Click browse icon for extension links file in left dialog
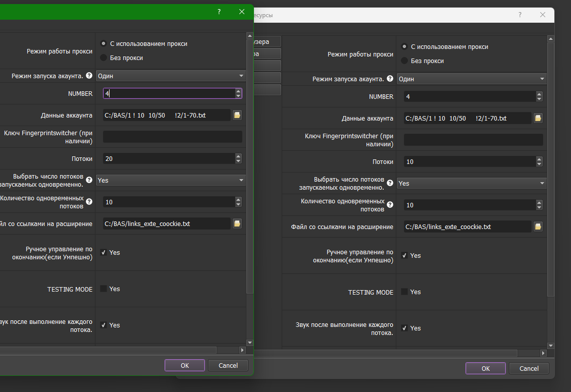The width and height of the screenshot is (571, 392). tap(237, 223)
